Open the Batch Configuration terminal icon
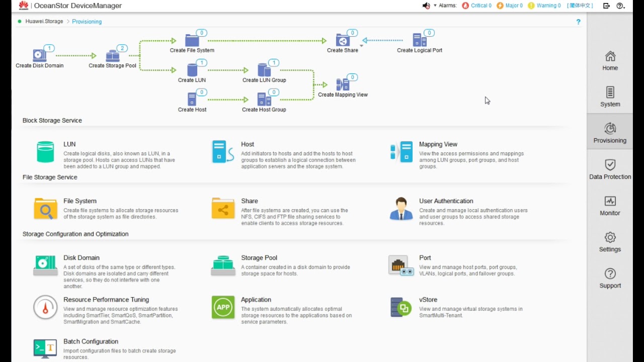Screen dimensions: 644x362 click(x=45, y=348)
